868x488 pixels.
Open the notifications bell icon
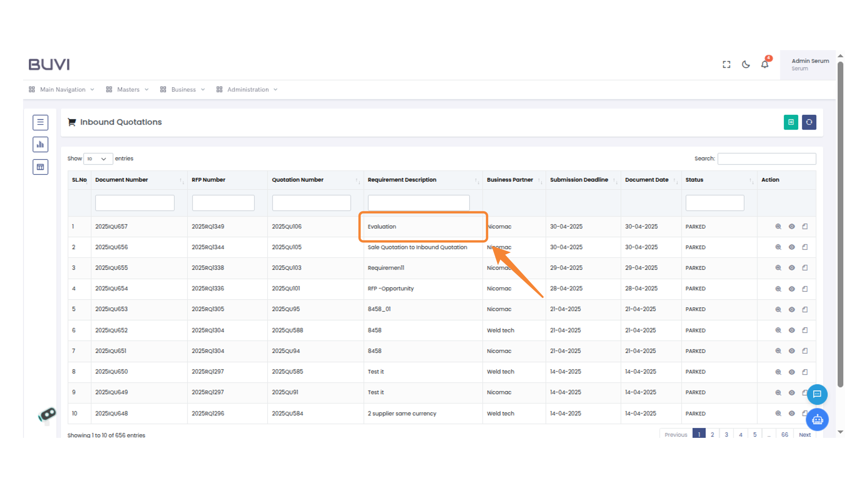(764, 65)
